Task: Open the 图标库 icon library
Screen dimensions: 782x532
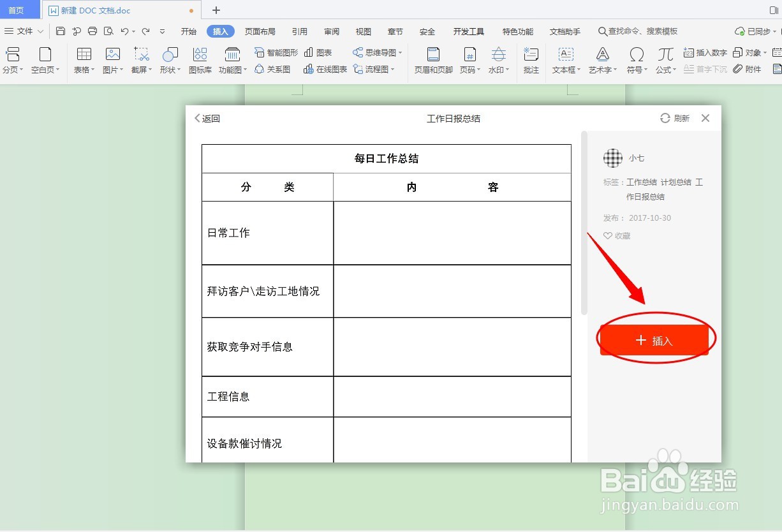Action: 200,61
